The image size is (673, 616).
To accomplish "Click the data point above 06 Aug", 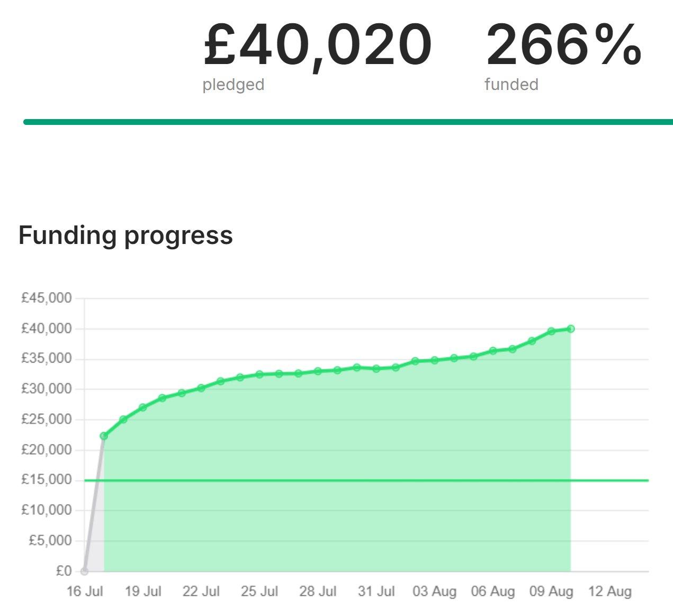I will click(x=493, y=351).
